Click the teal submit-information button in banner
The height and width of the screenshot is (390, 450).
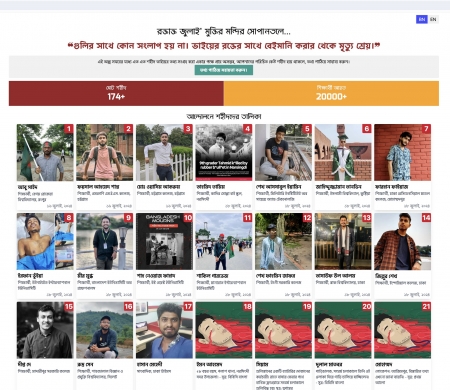click(224, 70)
